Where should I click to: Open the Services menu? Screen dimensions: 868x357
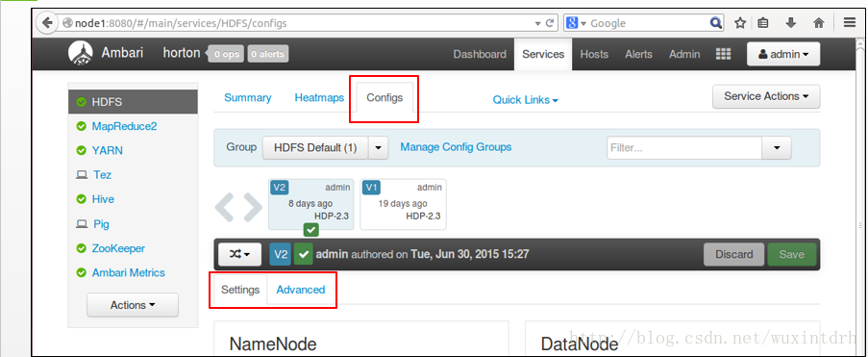click(x=543, y=54)
